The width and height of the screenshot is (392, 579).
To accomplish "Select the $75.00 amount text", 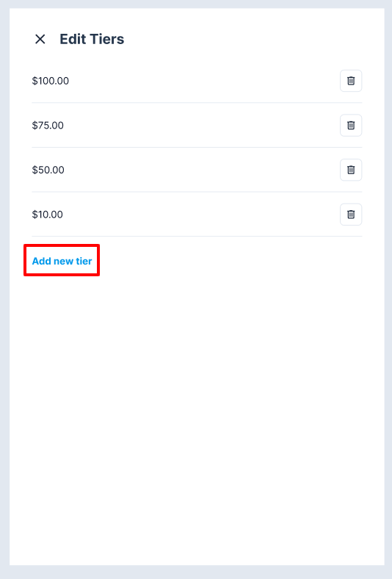I will (48, 126).
